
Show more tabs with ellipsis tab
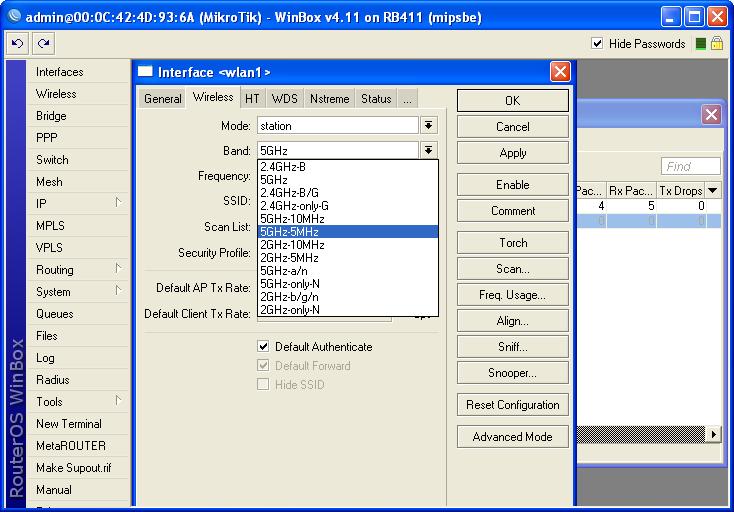(x=407, y=99)
